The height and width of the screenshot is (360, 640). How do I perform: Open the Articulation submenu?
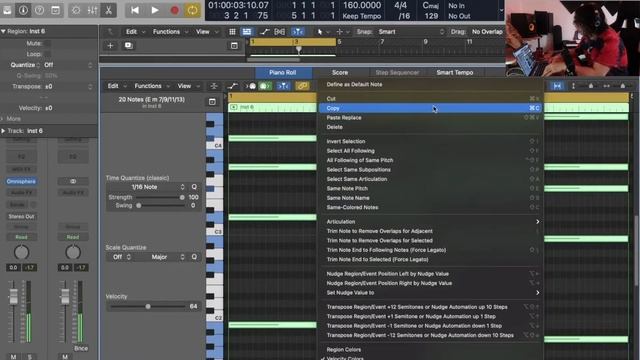pos(431,221)
